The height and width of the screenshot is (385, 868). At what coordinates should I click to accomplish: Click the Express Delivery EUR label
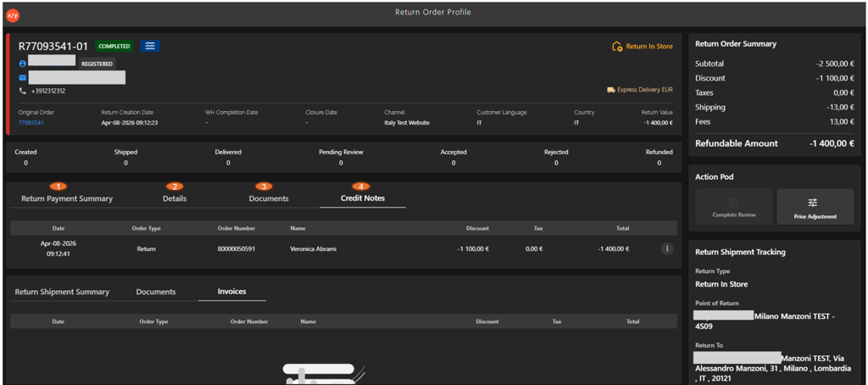pyautogui.click(x=645, y=89)
